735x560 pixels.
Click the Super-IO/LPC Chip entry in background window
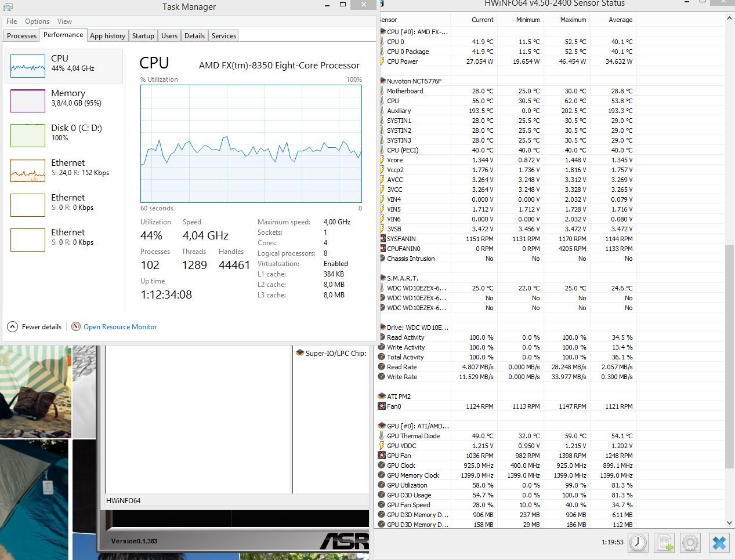(332, 353)
